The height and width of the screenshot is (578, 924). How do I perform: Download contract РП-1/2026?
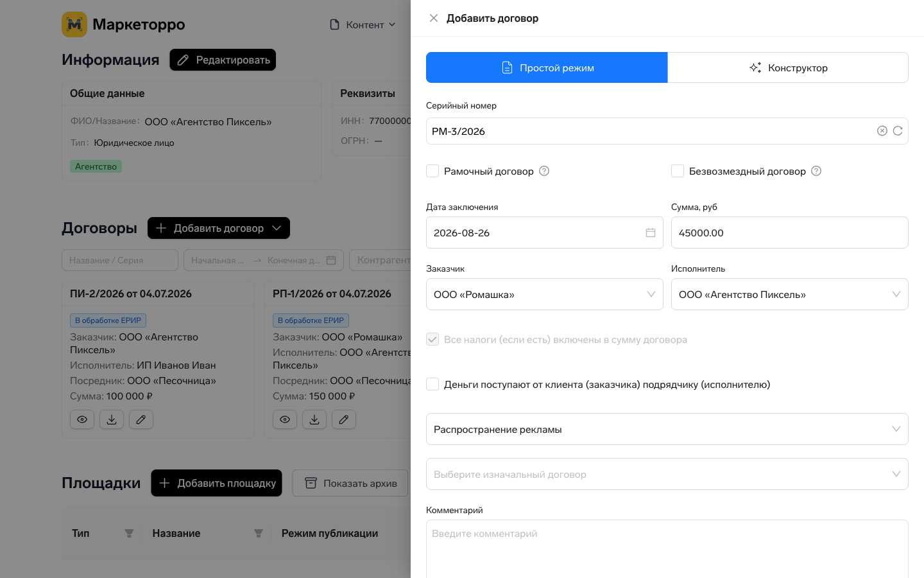(314, 419)
